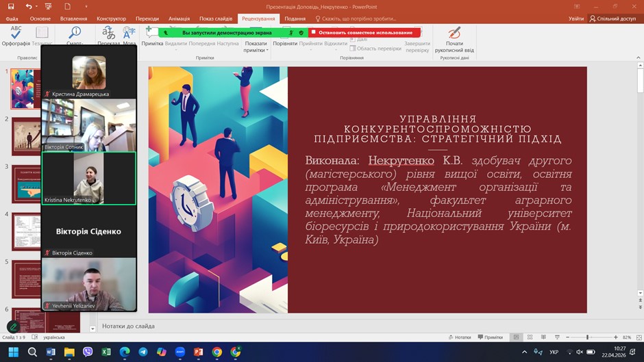The image size is (644, 362).
Task: Open Viber from the taskbar
Action: click(88, 352)
